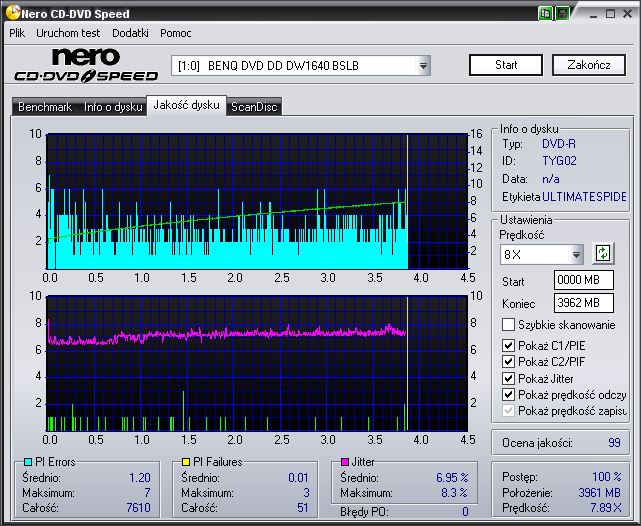The height and width of the screenshot is (526, 641).
Task: Click the Położenie value 3961 MB
Action: pyautogui.click(x=599, y=493)
